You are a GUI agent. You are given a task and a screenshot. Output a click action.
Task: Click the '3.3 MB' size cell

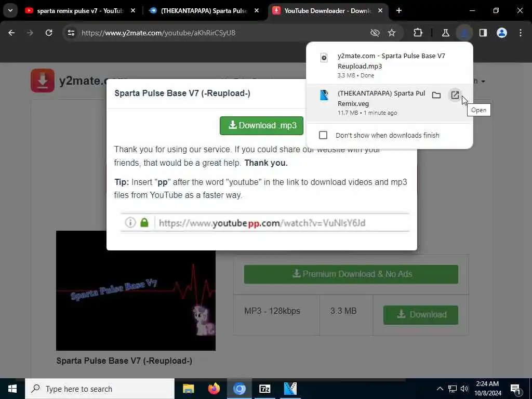(346, 314)
